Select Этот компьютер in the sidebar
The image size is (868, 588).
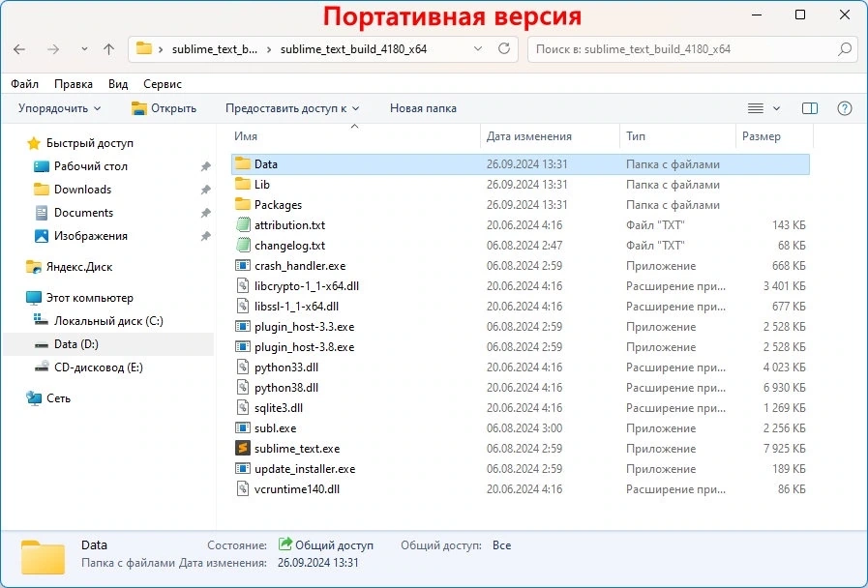pyautogui.click(x=90, y=298)
